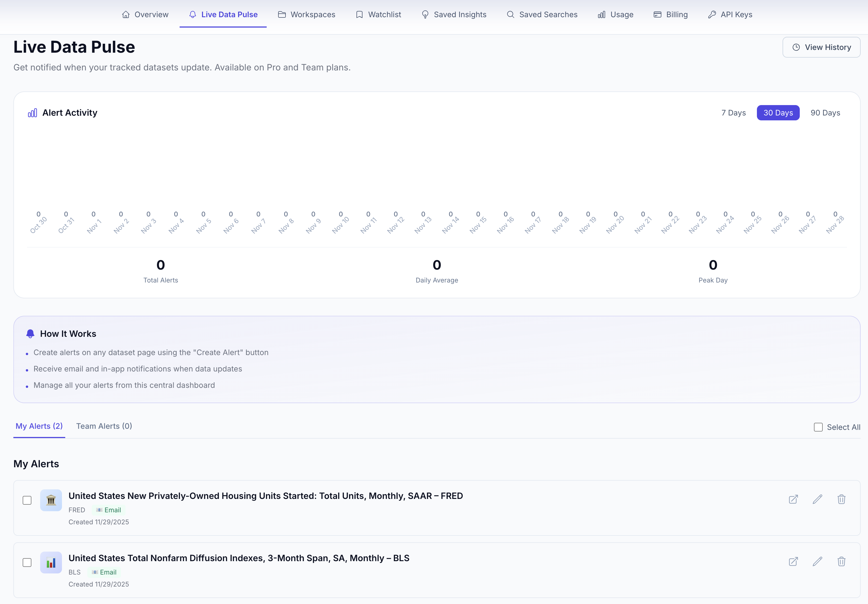Check the BLS nonfarm alert checkbox
Image resolution: width=868 pixels, height=604 pixels.
point(27,563)
